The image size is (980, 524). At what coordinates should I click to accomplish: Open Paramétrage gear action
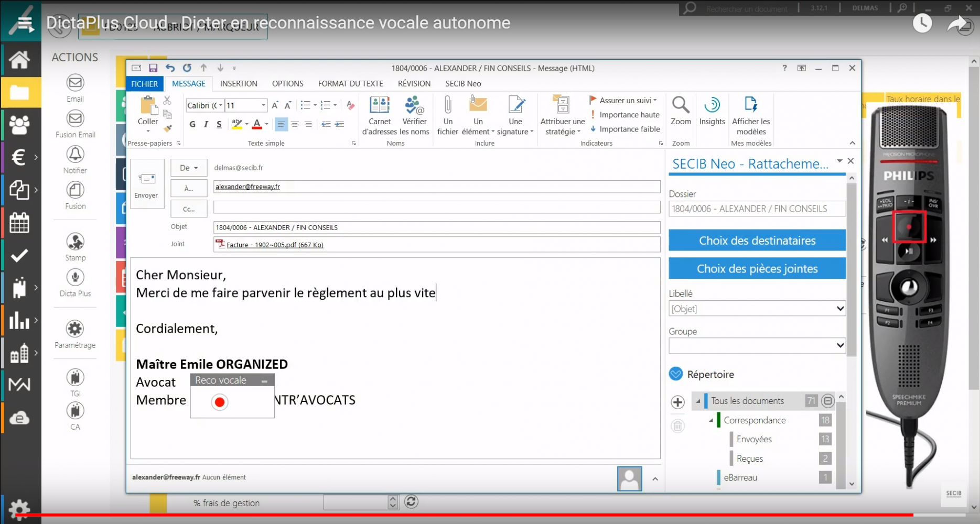click(x=75, y=329)
